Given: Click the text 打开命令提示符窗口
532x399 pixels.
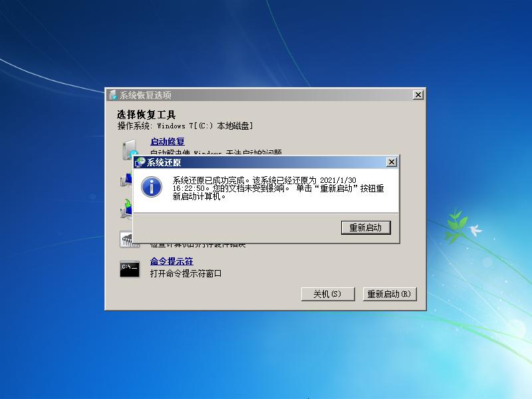Looking at the screenshot, I should click(186, 273).
